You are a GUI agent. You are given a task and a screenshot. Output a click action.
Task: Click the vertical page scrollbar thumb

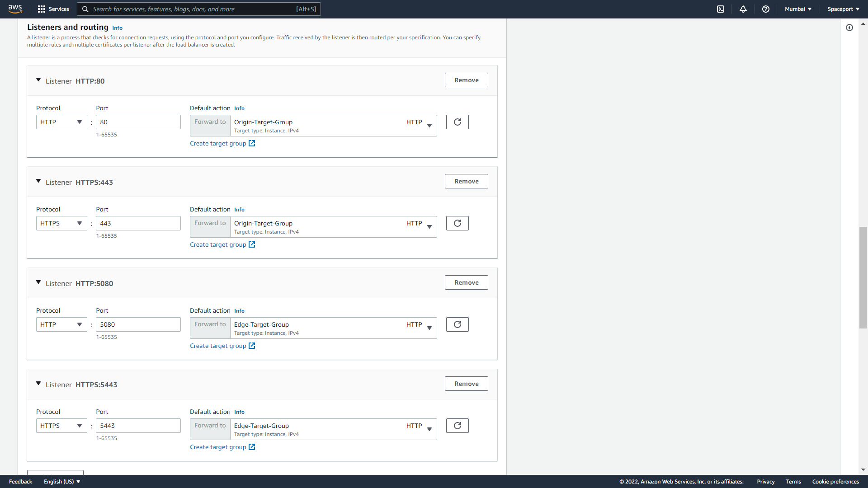pyautogui.click(x=863, y=277)
